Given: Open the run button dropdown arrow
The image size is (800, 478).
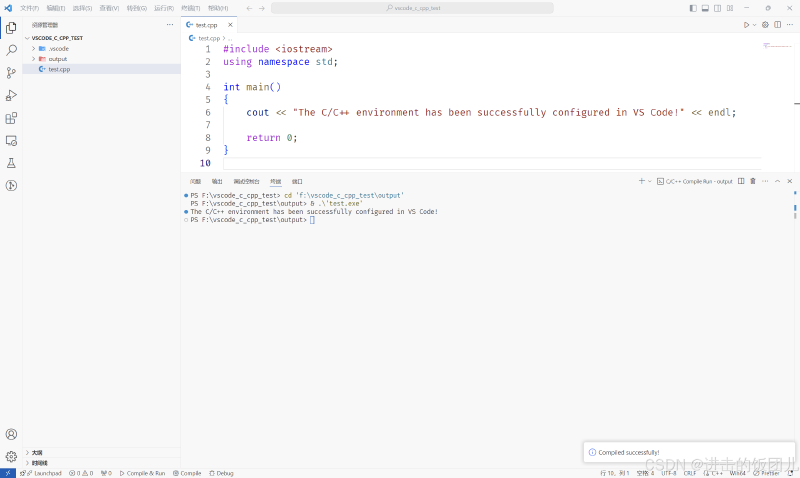Looking at the screenshot, I should 755,24.
